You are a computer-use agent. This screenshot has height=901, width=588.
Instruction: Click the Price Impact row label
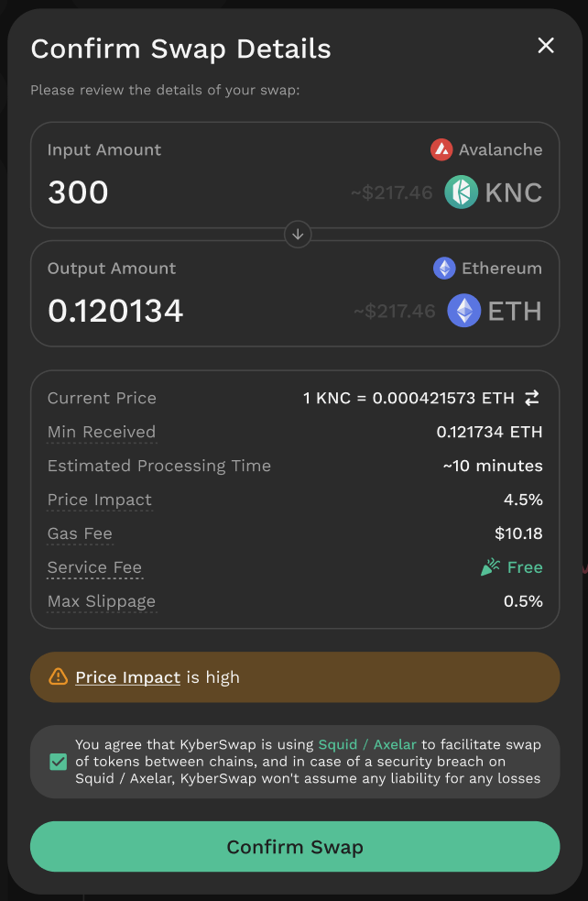100,500
